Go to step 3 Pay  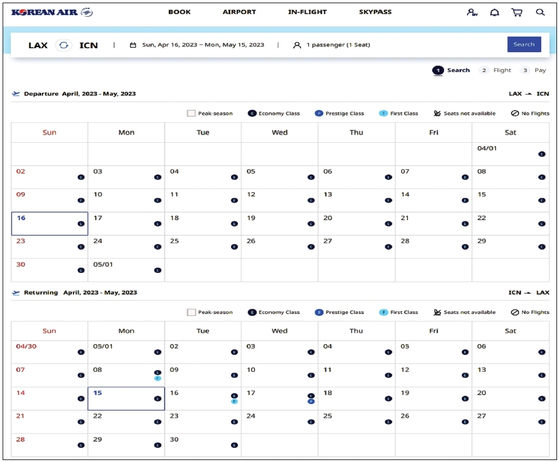pyautogui.click(x=533, y=70)
